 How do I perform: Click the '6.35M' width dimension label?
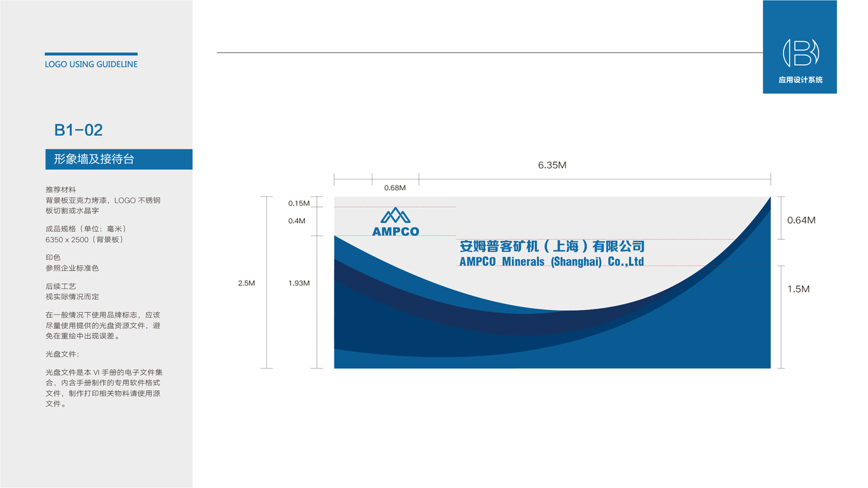pos(552,165)
